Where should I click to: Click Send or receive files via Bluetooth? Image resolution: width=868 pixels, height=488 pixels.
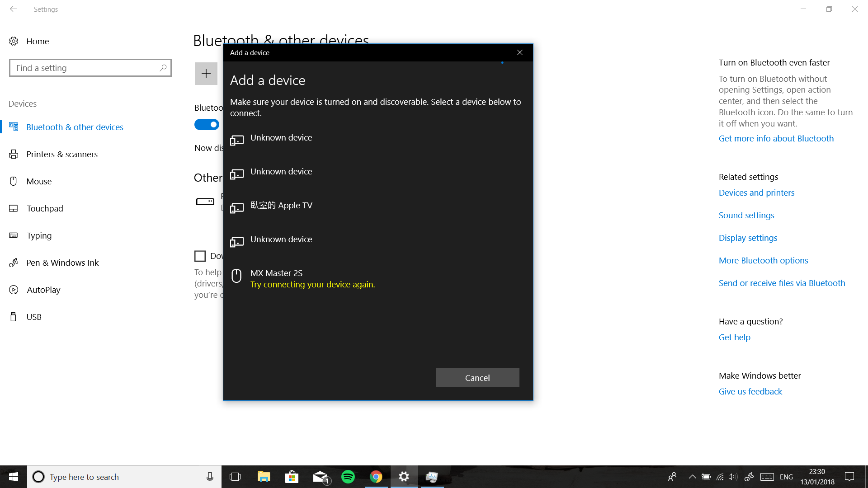coord(782,283)
